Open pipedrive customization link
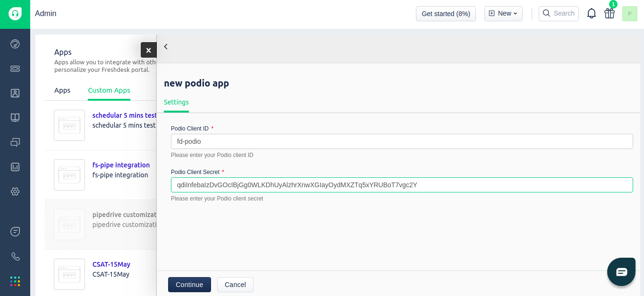This screenshot has height=296, width=644. 124,215
